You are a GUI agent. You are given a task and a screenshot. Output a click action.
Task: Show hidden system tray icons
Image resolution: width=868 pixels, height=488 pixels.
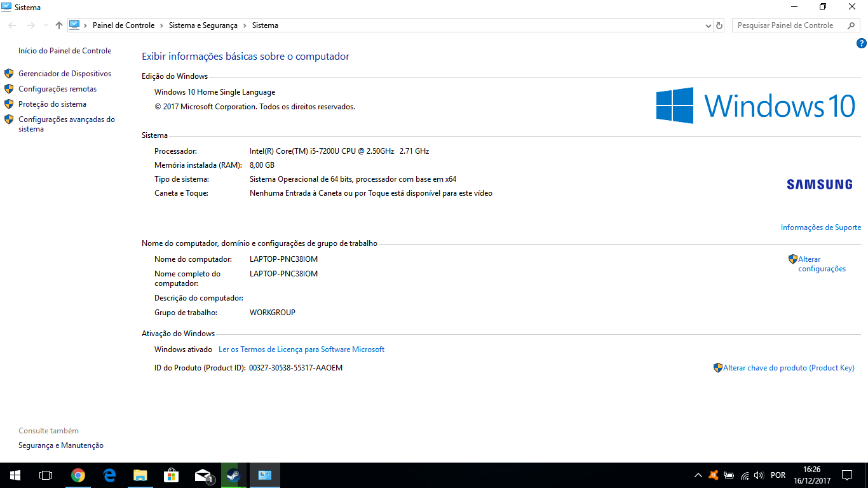pyautogui.click(x=698, y=475)
